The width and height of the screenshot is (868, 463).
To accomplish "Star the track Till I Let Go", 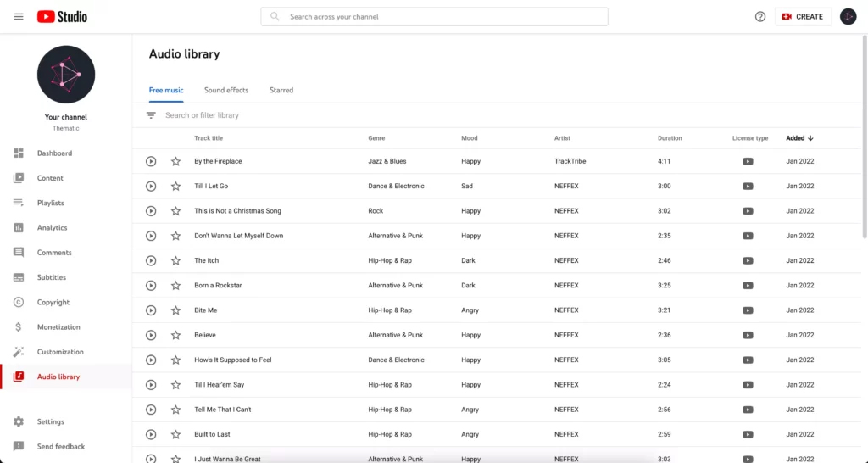I will click(175, 186).
